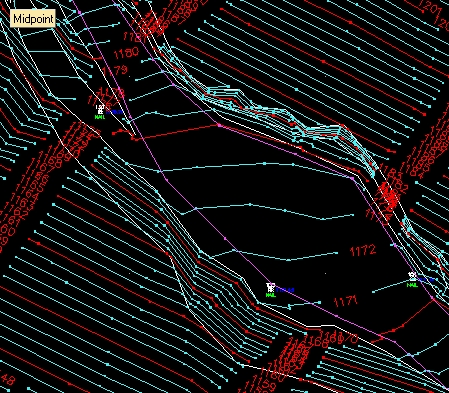Click the Midpoint snap tooltip
449x393 pixels.
pos(33,19)
